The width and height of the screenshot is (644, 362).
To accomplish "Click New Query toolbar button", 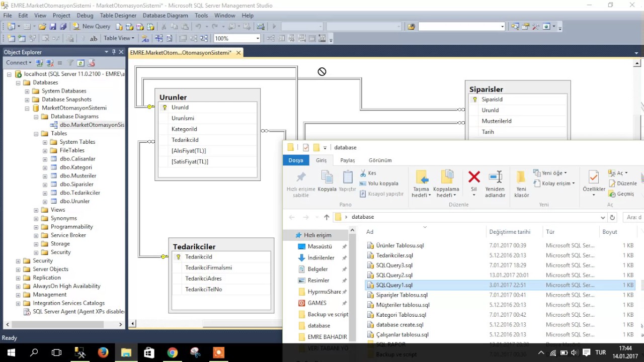I will click(x=92, y=26).
